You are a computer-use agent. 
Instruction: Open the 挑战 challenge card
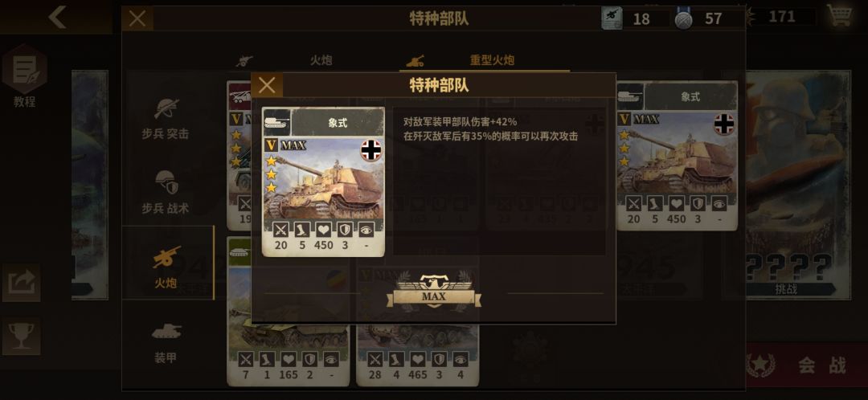coord(787,184)
